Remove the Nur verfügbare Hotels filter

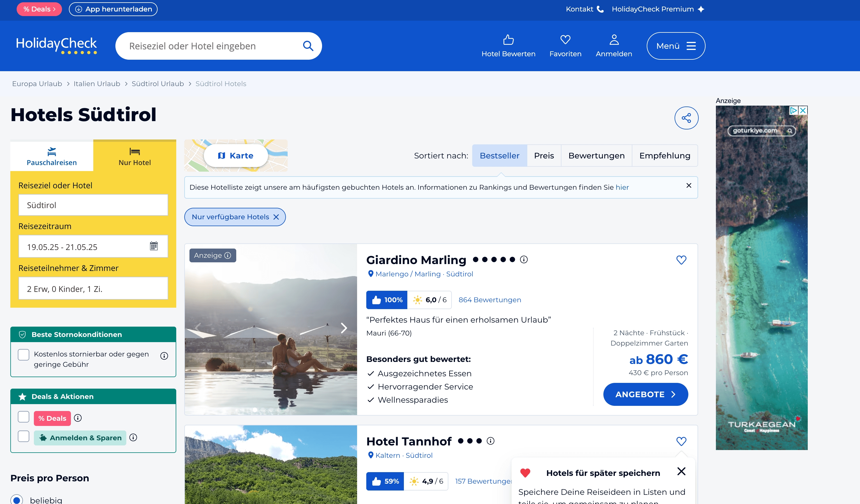pos(276,217)
